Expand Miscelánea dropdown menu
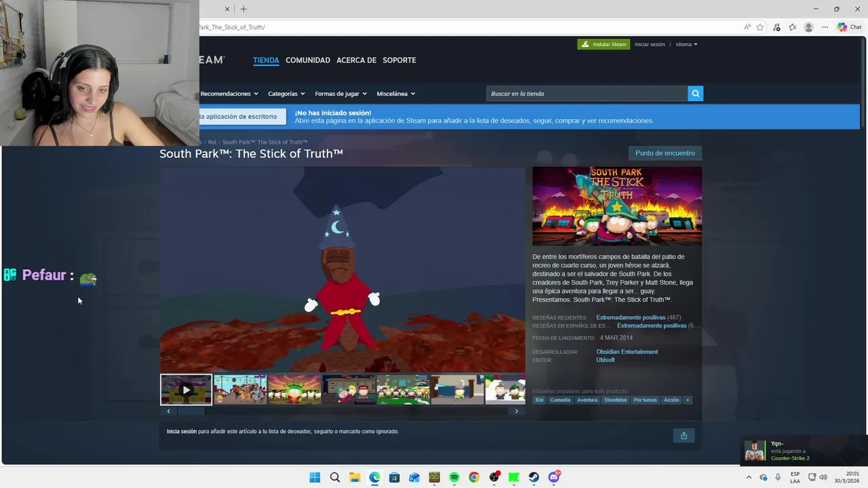The height and width of the screenshot is (488, 868). (x=396, y=94)
